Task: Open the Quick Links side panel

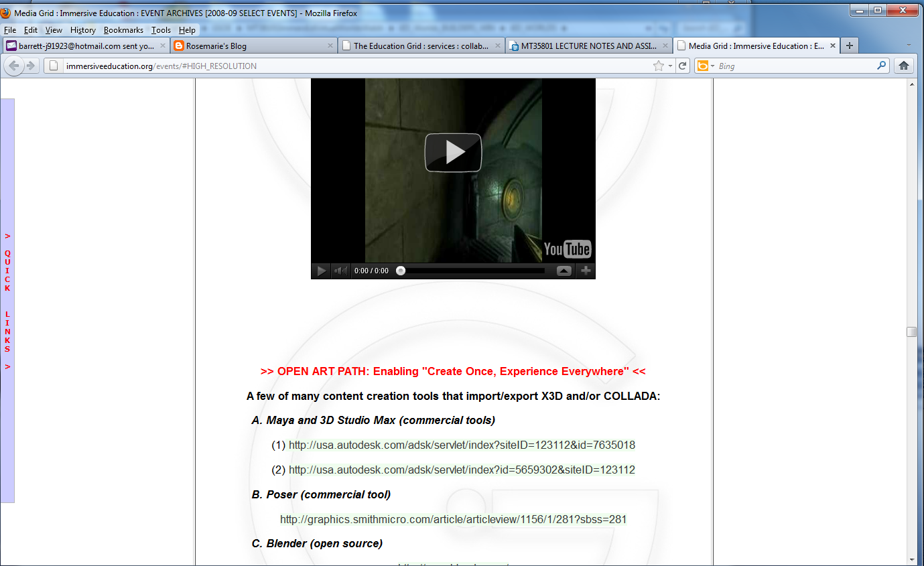Action: pos(7,301)
